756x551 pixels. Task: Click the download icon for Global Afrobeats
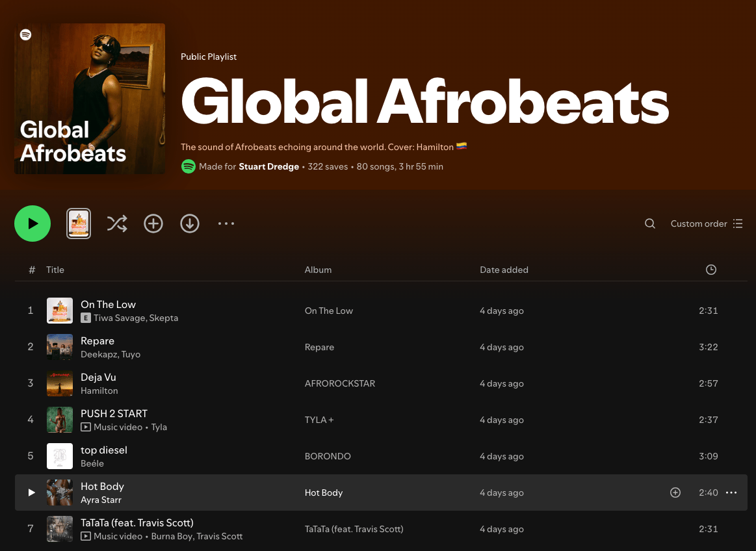point(190,224)
